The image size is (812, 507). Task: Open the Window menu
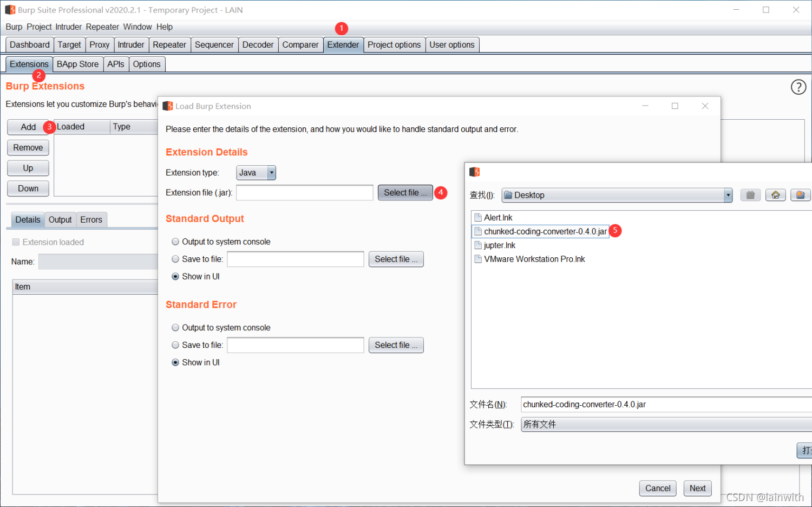click(137, 27)
